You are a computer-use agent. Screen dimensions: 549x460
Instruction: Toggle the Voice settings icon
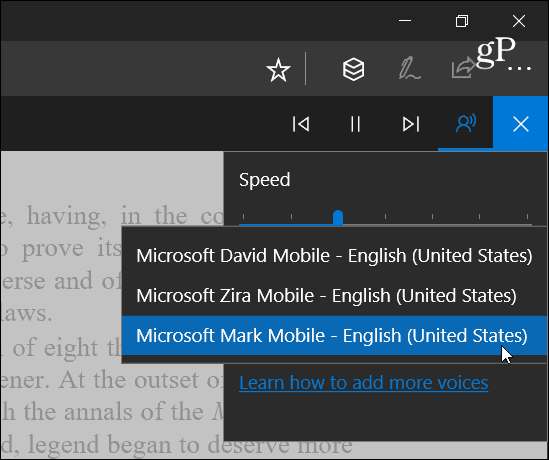coord(466,123)
